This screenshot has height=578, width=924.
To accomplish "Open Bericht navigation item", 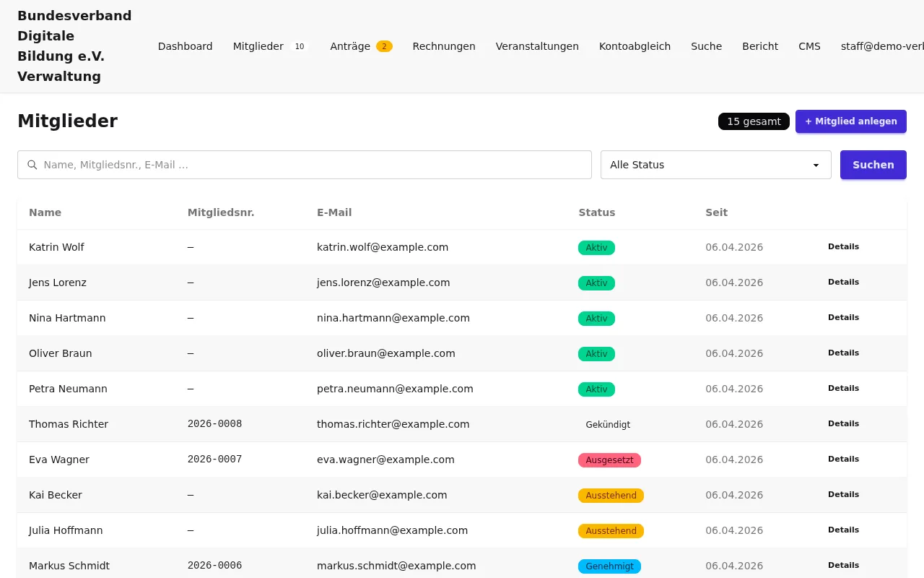I will (x=760, y=46).
